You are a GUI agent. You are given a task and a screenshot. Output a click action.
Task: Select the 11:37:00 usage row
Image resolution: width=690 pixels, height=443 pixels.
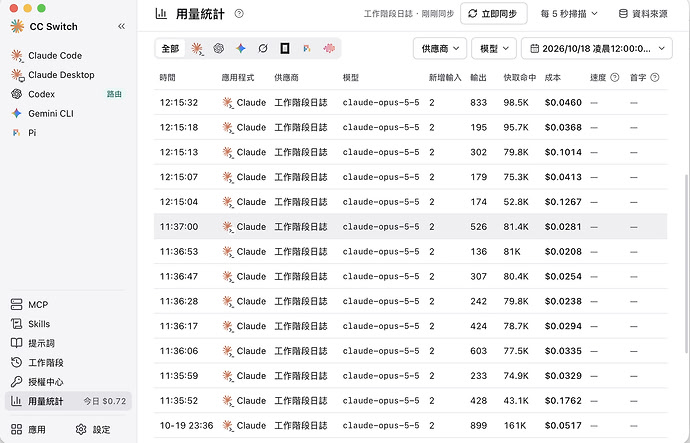tap(411, 227)
